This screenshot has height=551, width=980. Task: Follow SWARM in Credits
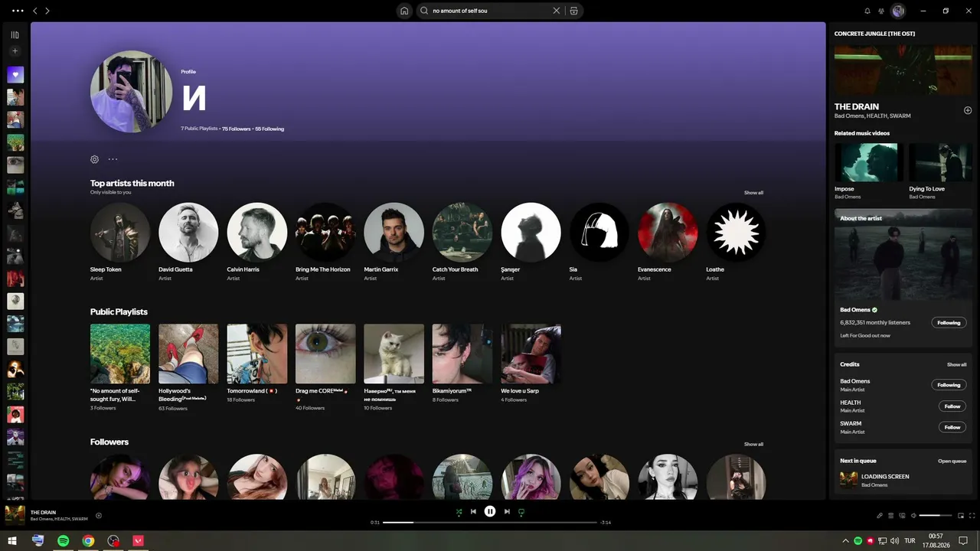pos(952,427)
